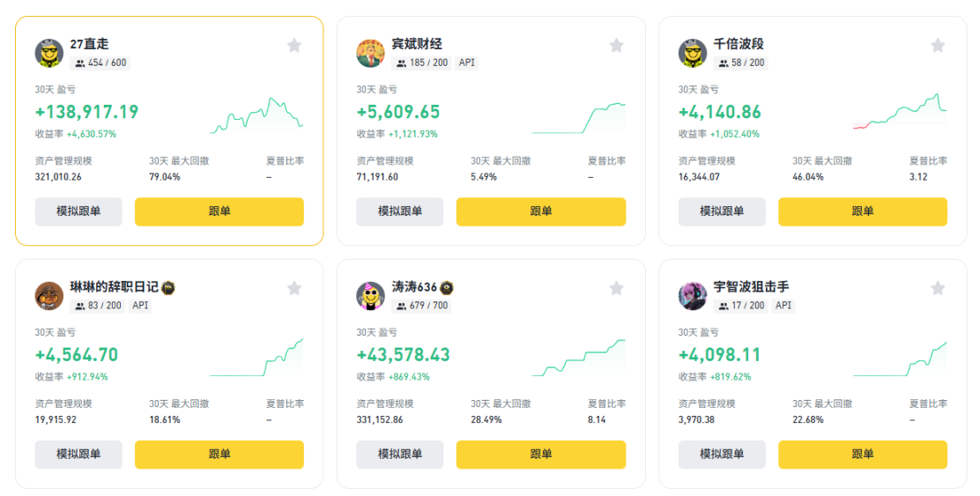Favorite 27直走 with the star icon
This screenshot has height=496, width=980.
tap(294, 45)
